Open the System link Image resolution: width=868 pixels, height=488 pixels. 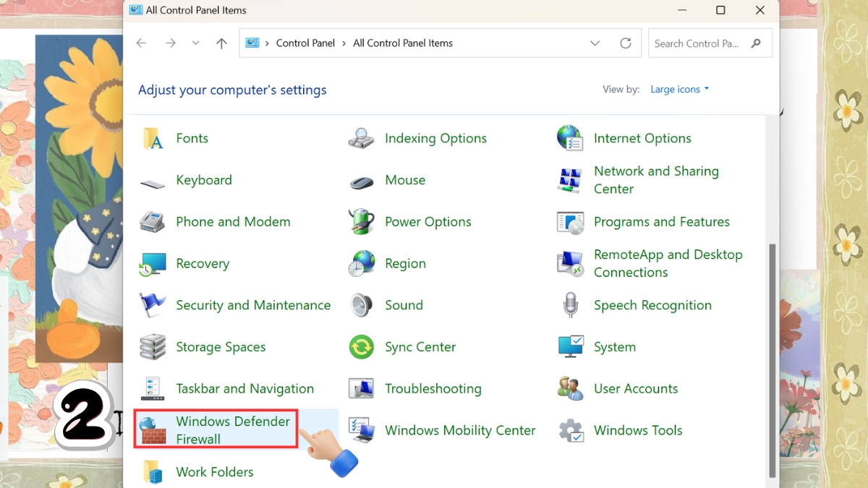click(x=615, y=348)
